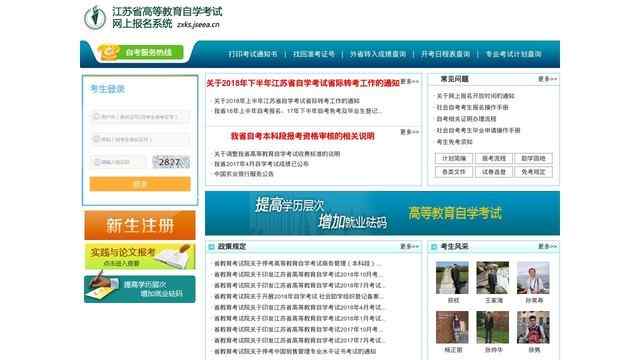Click the user icon in username field
The image size is (640, 360).
coord(97,116)
